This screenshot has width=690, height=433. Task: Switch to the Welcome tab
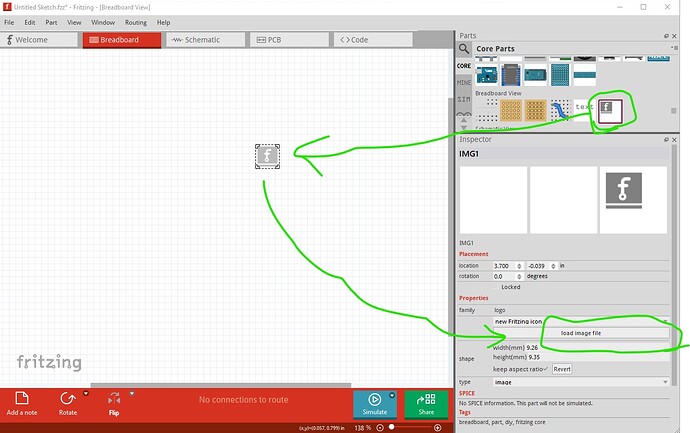pos(39,40)
